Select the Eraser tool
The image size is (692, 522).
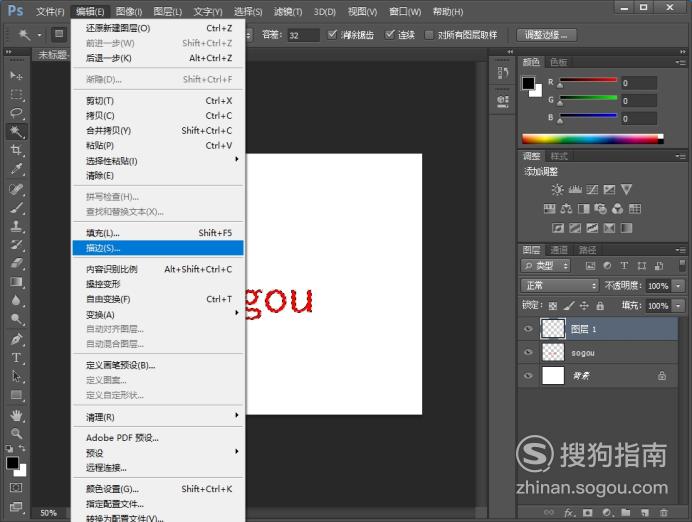tap(16, 263)
